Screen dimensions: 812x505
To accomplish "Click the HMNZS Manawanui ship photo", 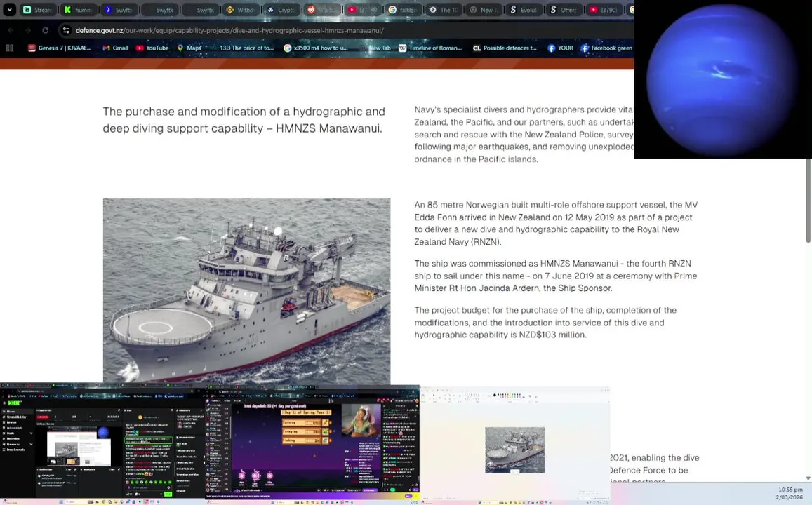I will (x=246, y=291).
